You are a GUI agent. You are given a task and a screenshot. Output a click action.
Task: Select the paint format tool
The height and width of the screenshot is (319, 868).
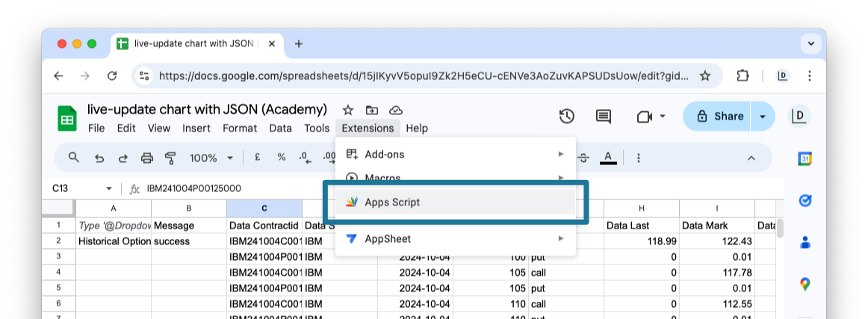point(170,158)
